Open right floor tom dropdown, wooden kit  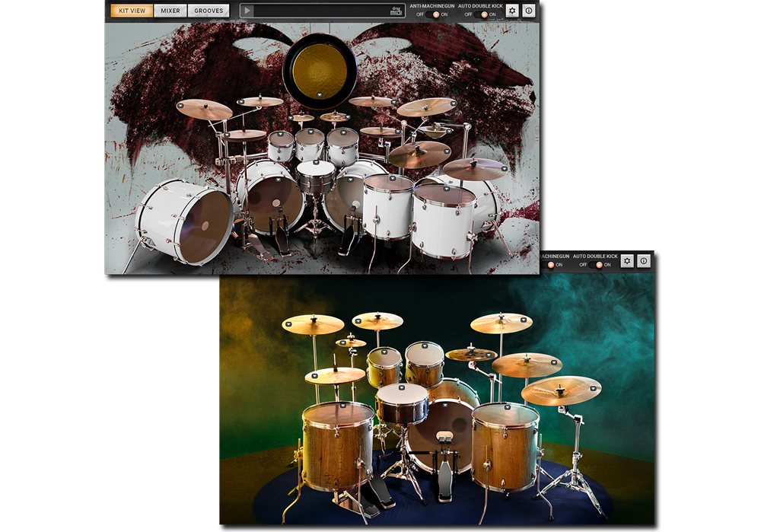[507, 407]
